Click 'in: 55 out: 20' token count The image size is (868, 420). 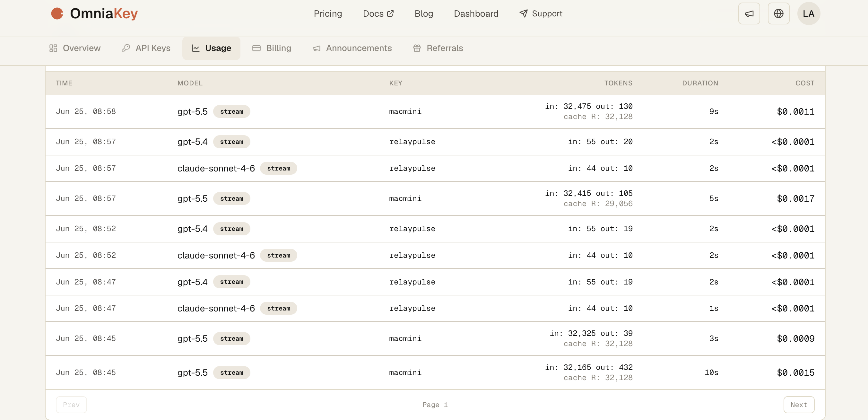(600, 142)
